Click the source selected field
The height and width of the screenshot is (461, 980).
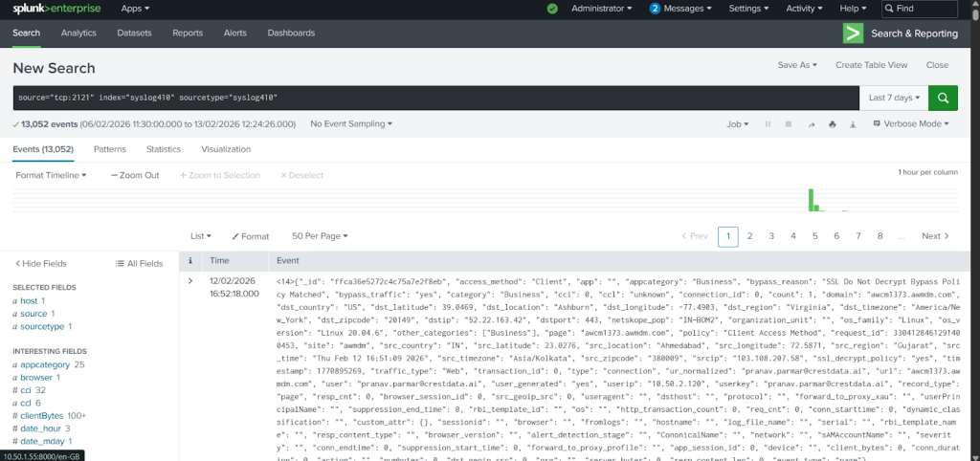[x=33, y=314]
